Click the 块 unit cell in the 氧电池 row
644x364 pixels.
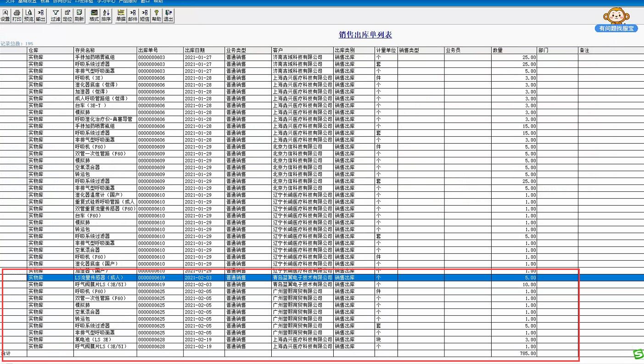point(386,340)
